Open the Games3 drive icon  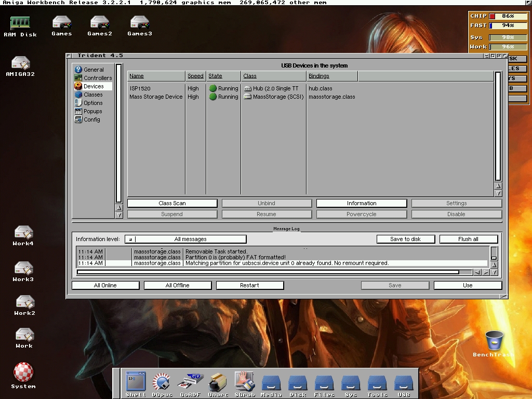[x=139, y=26]
